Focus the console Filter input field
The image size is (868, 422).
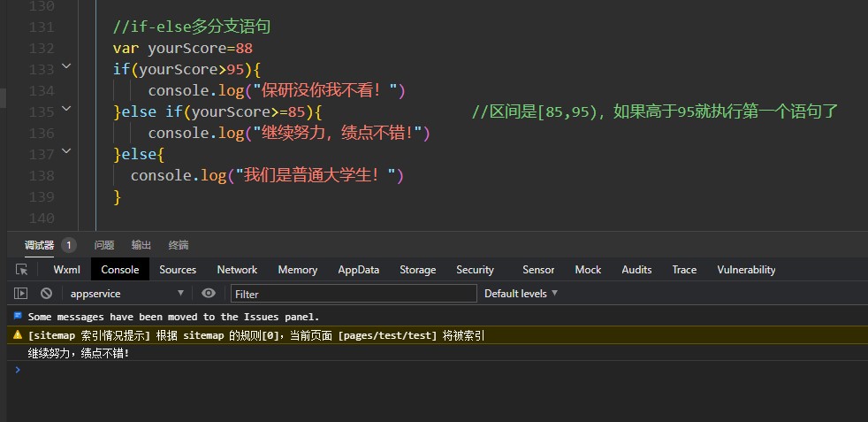[x=354, y=294]
